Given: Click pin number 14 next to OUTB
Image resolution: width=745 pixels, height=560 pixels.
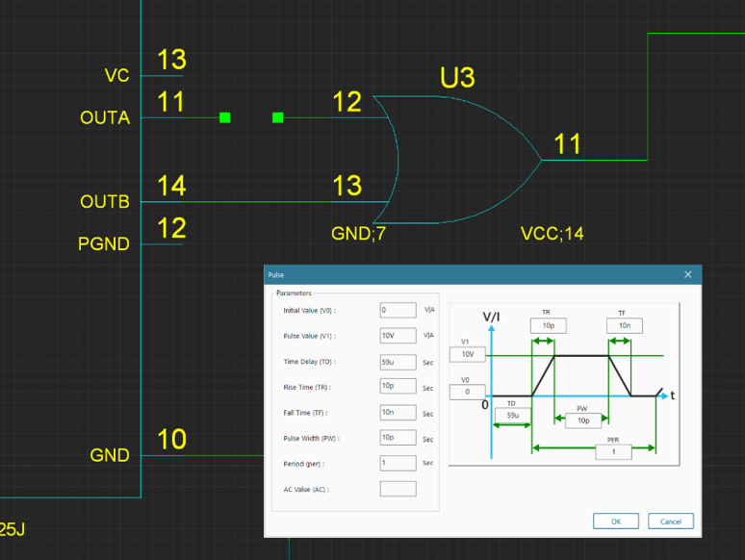Looking at the screenshot, I should [171, 186].
